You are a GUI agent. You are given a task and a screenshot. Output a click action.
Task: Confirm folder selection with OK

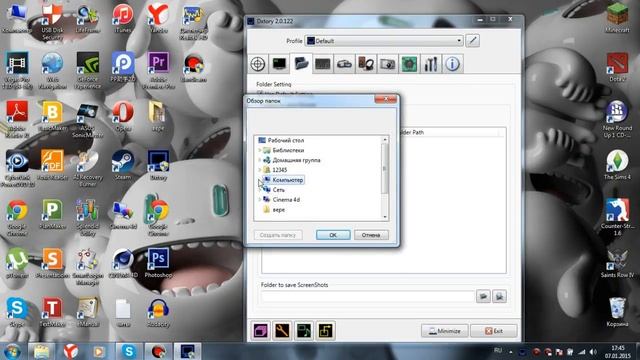click(x=333, y=235)
